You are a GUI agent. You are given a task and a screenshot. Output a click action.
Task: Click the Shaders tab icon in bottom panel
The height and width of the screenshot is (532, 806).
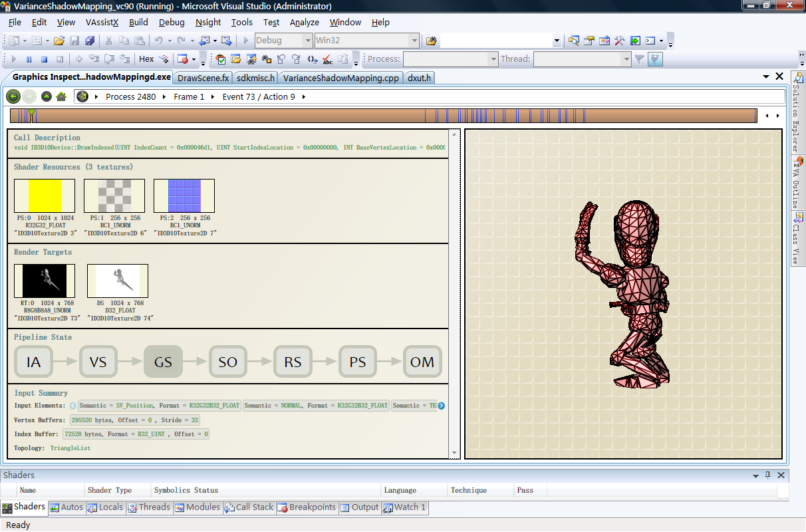[7, 507]
